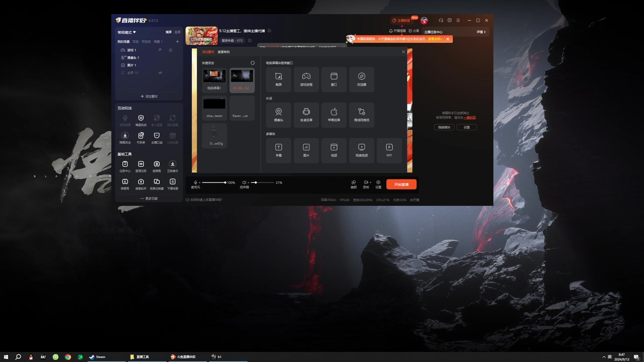
Task: Open 任务中心 task center tool
Action: (125, 166)
